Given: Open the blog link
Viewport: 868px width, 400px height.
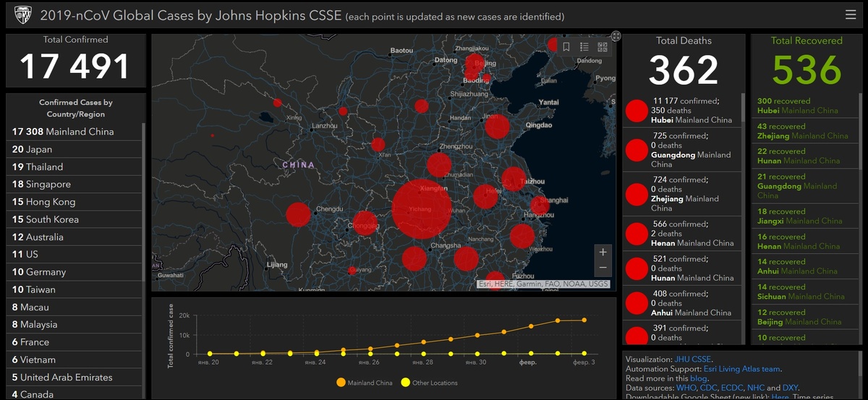Looking at the screenshot, I should [698, 378].
